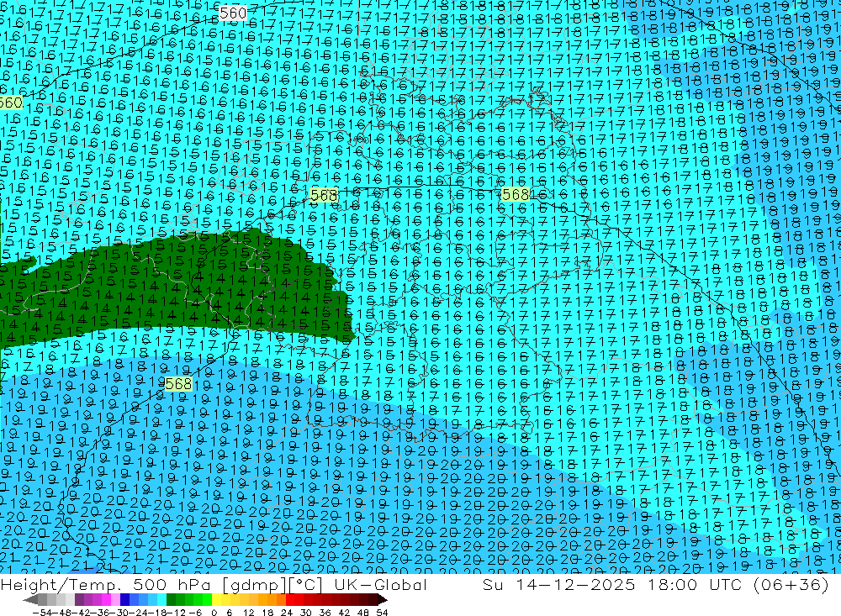Click the dark maroon right arrow end of the color scale
841x616 pixels.
click(x=382, y=600)
